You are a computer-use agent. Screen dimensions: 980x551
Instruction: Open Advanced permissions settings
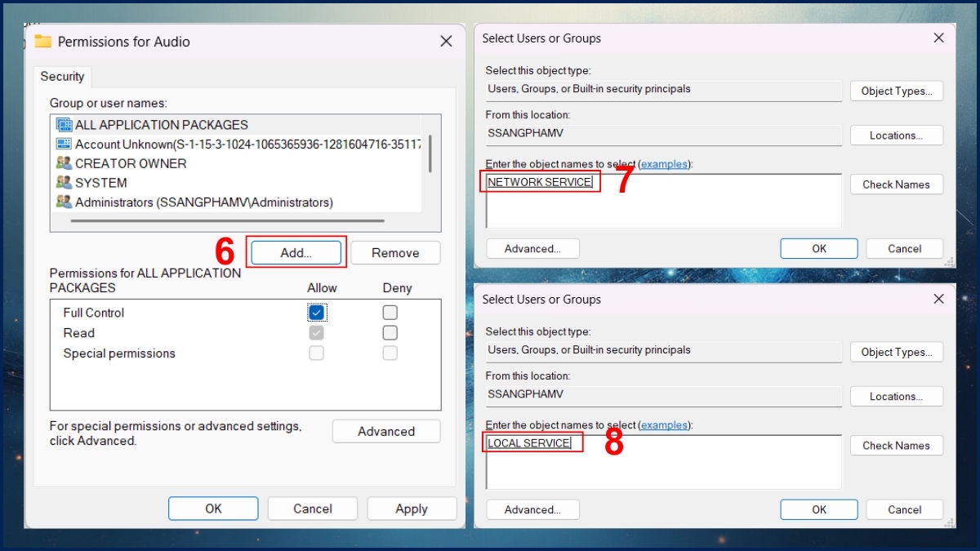pyautogui.click(x=385, y=431)
